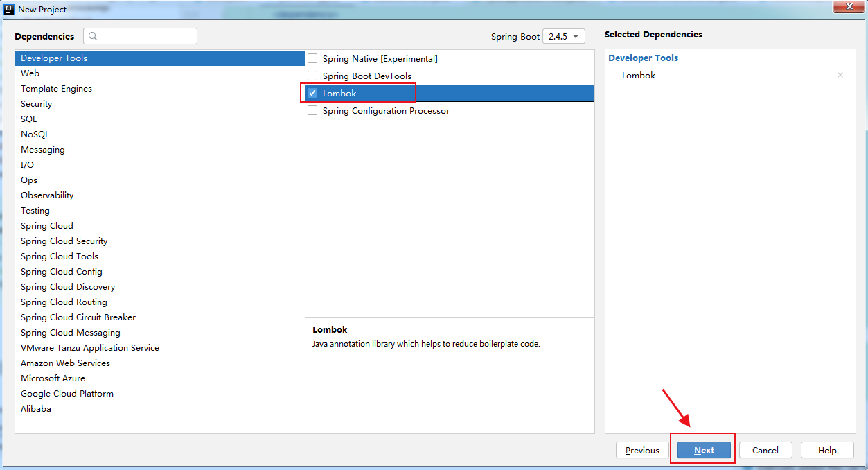Select Spring Boot DevTools row label

(x=367, y=76)
